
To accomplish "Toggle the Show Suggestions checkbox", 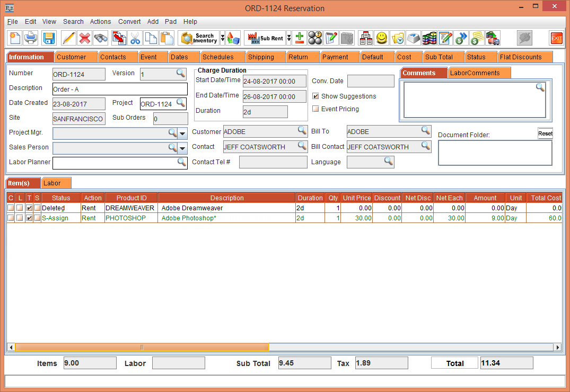I will (x=315, y=96).
